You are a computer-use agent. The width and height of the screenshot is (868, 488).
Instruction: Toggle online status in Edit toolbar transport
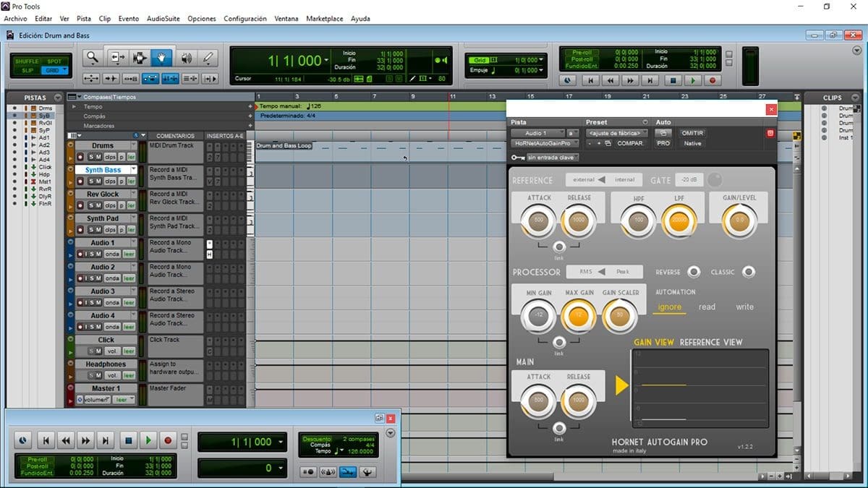click(x=566, y=81)
